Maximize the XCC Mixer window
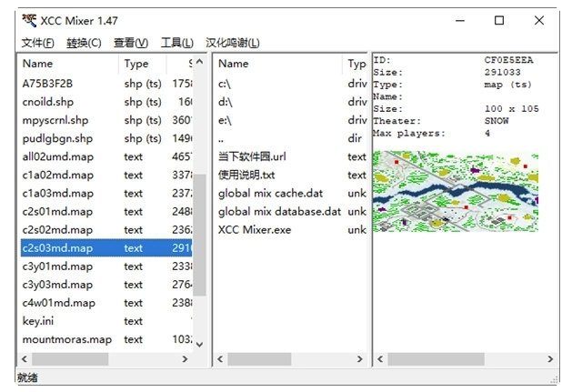 [x=499, y=20]
